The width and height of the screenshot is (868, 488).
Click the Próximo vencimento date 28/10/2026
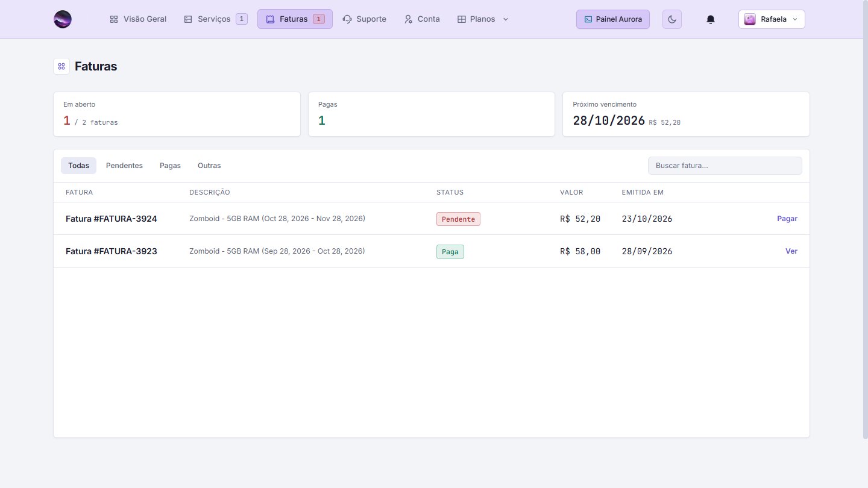[609, 120]
